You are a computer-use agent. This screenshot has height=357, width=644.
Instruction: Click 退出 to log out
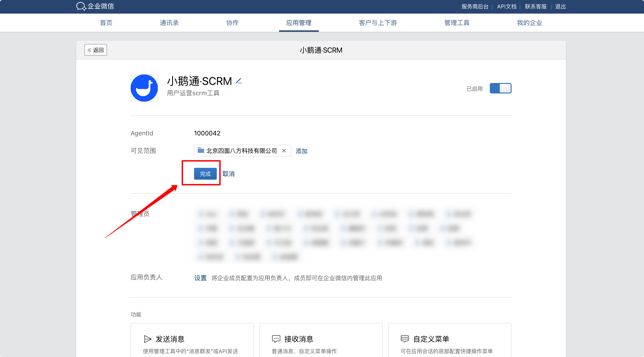(x=561, y=7)
